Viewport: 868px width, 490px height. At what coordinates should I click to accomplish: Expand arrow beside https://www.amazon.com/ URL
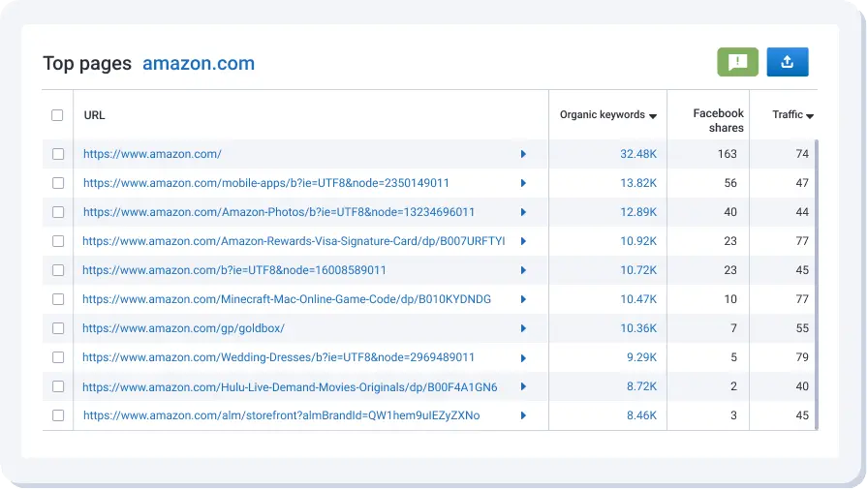point(523,154)
